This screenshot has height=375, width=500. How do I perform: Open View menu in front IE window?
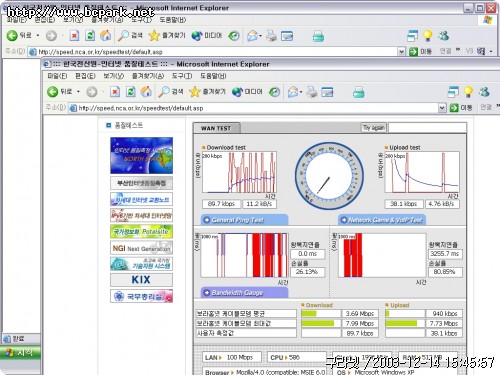pyautogui.click(x=113, y=76)
